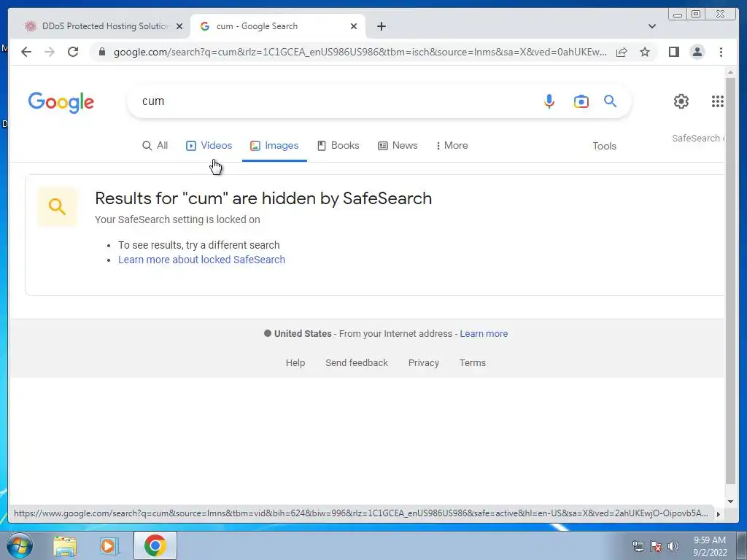
Task: Switch to the All results tab
Action: [x=155, y=145]
